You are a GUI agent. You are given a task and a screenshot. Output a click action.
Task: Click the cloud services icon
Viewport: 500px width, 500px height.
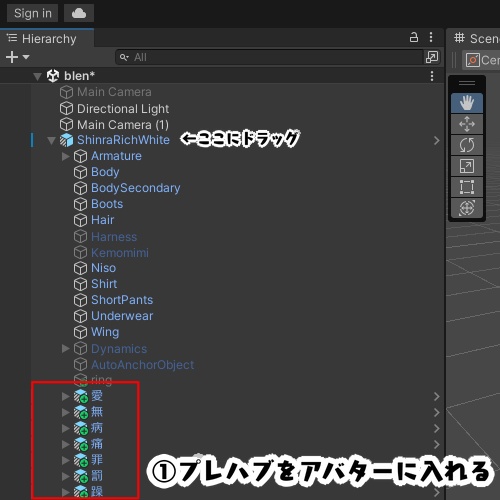79,13
